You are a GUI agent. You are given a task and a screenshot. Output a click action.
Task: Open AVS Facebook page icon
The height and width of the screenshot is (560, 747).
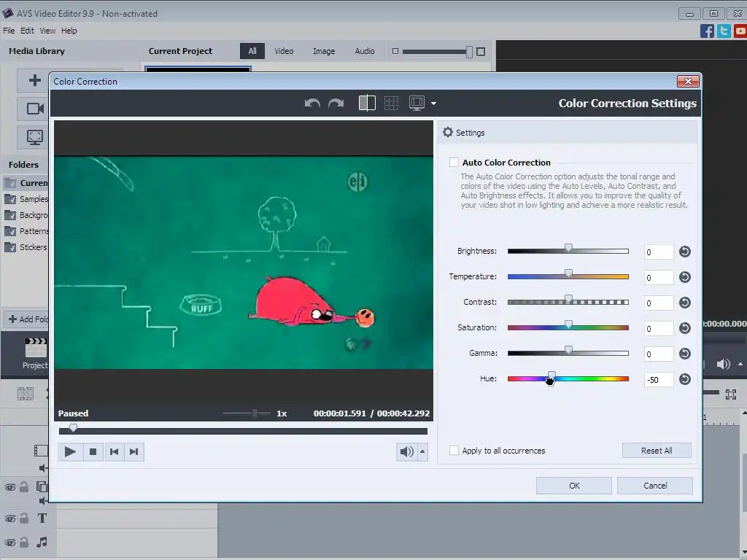coord(707,31)
